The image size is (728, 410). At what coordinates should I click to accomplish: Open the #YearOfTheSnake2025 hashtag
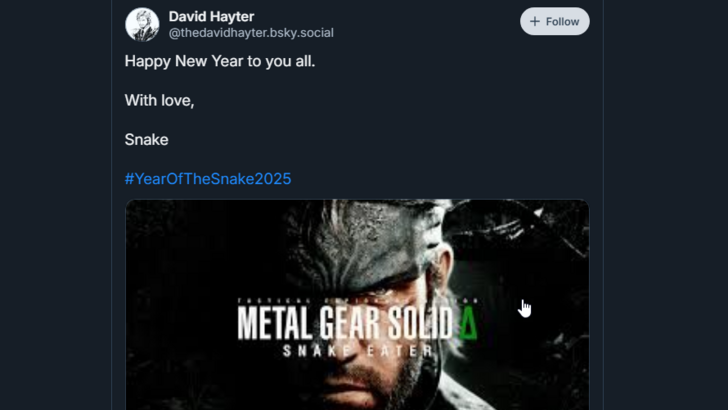[208, 179]
